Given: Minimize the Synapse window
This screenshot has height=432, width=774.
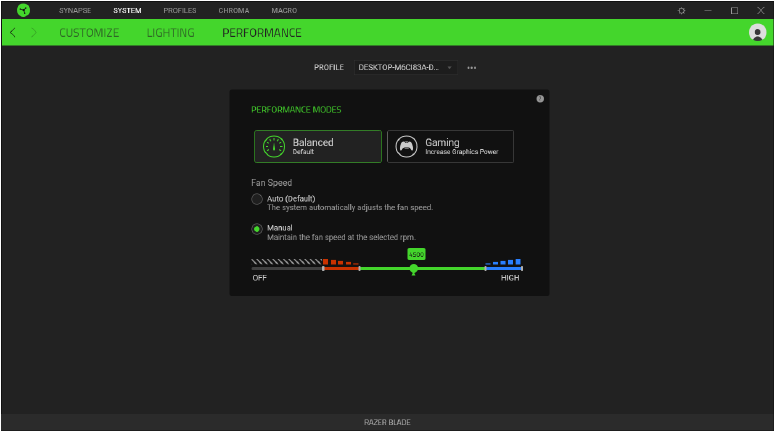Looking at the screenshot, I should pyautogui.click(x=708, y=10).
